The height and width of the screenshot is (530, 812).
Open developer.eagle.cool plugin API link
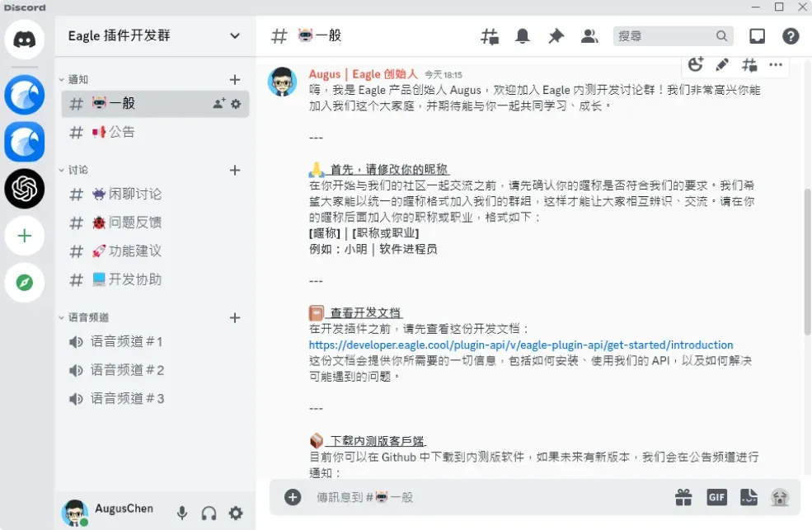[x=521, y=345]
